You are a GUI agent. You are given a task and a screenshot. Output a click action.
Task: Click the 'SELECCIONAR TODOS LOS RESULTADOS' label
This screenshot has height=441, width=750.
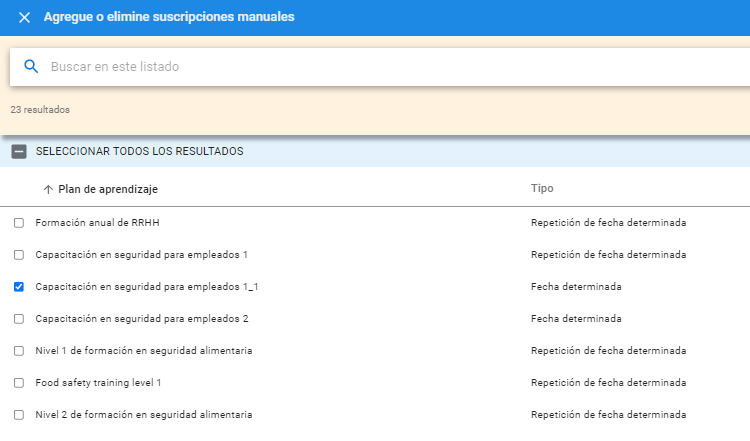tap(140, 152)
